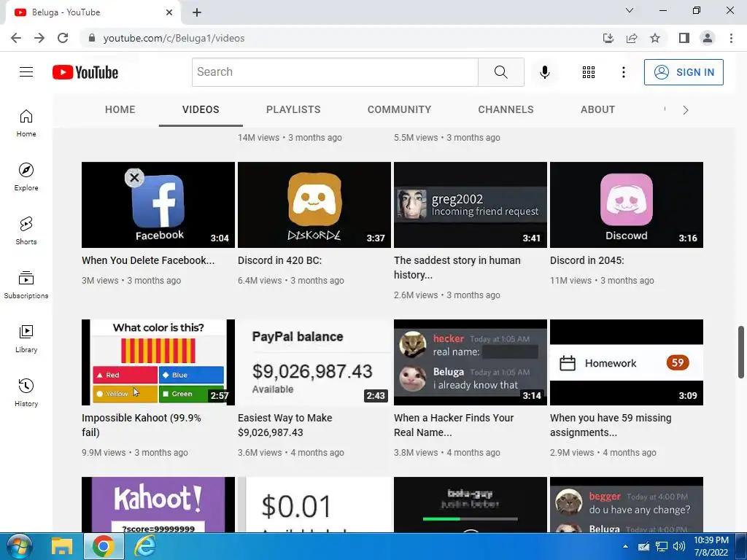Open 'When you have 59 missing assignments...' title

coord(611,425)
